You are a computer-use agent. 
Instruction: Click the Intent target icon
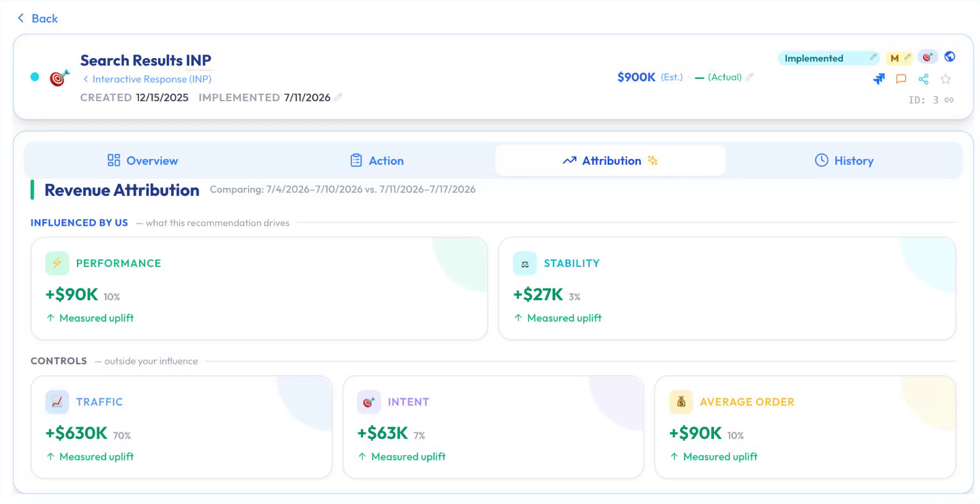[369, 402]
